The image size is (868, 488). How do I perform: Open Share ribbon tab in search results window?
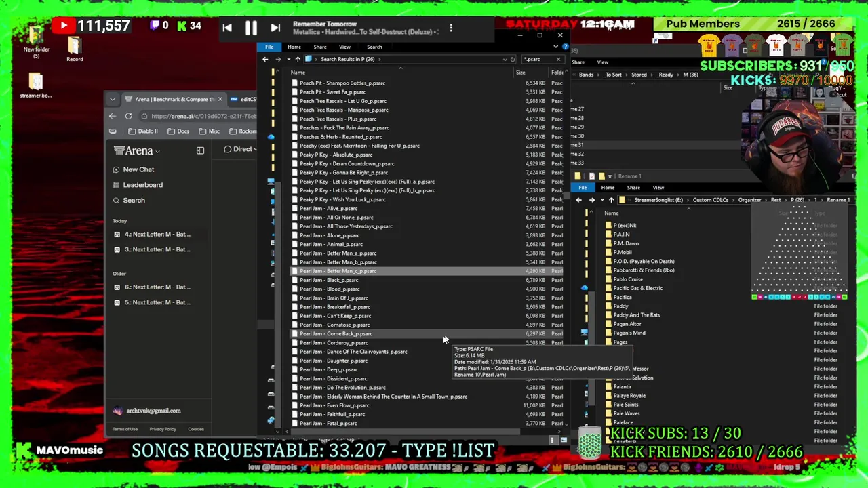coord(320,47)
